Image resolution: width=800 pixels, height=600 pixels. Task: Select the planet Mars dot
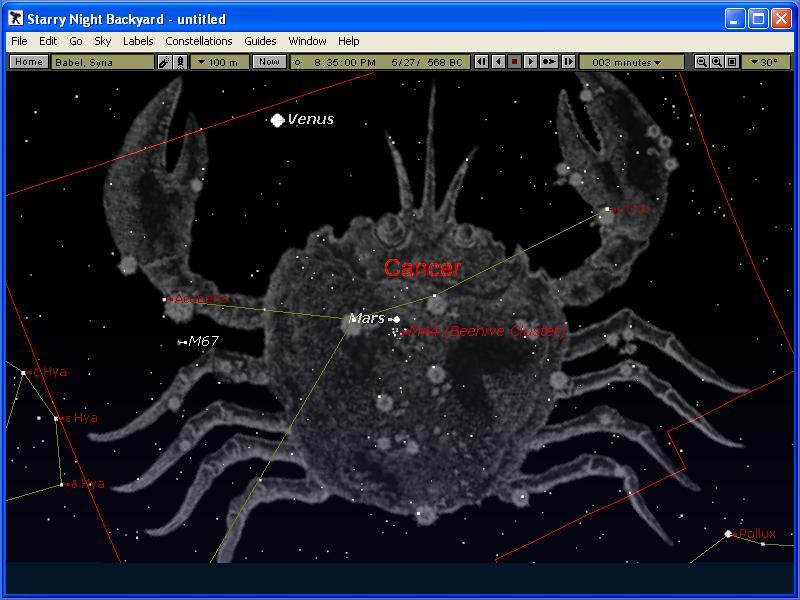click(396, 319)
